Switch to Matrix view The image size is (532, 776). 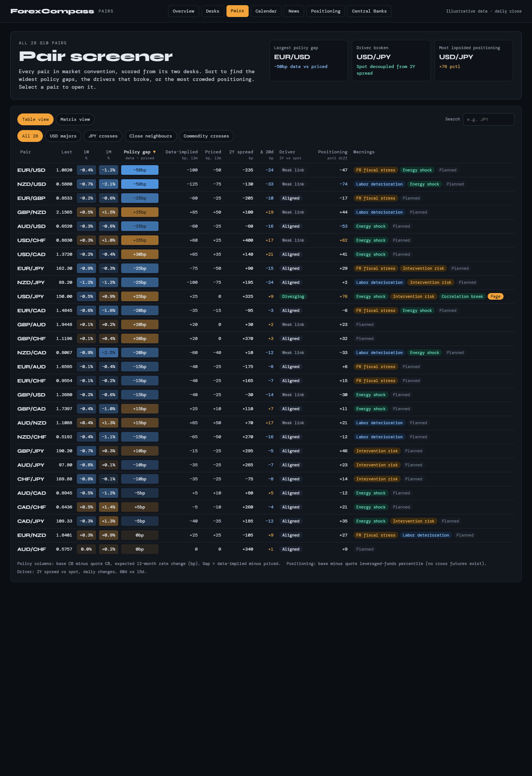point(75,119)
